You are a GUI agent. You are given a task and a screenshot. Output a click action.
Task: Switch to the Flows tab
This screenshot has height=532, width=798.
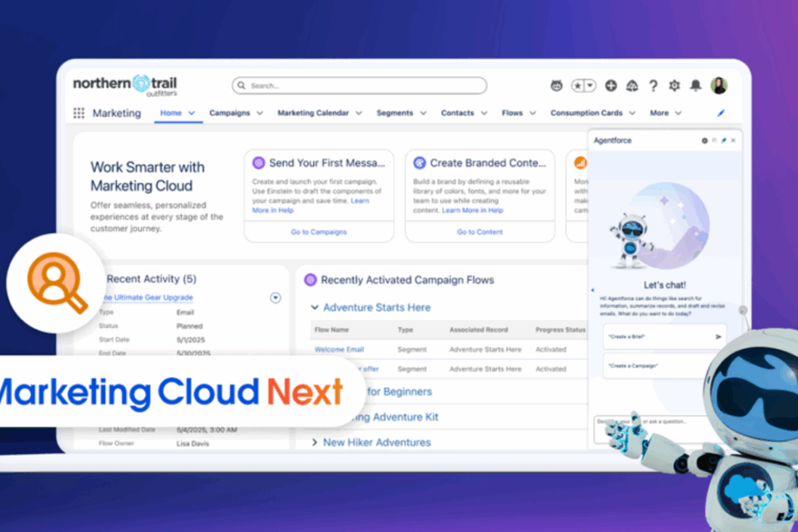coord(512,113)
